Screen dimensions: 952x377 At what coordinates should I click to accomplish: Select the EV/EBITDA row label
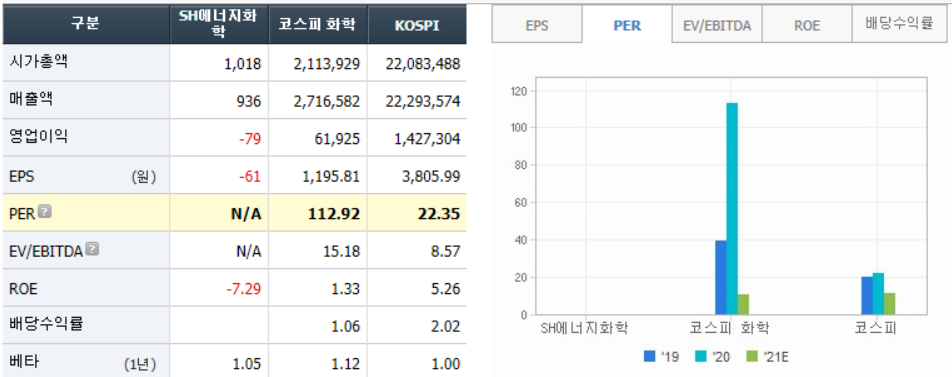pyautogui.click(x=46, y=251)
